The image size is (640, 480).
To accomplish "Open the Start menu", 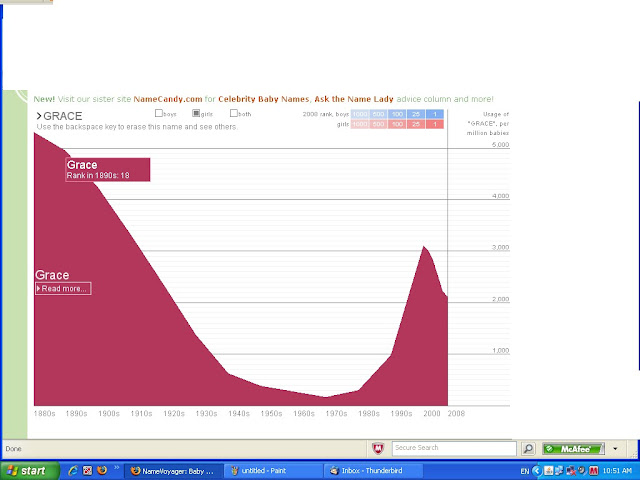I will coord(29,471).
